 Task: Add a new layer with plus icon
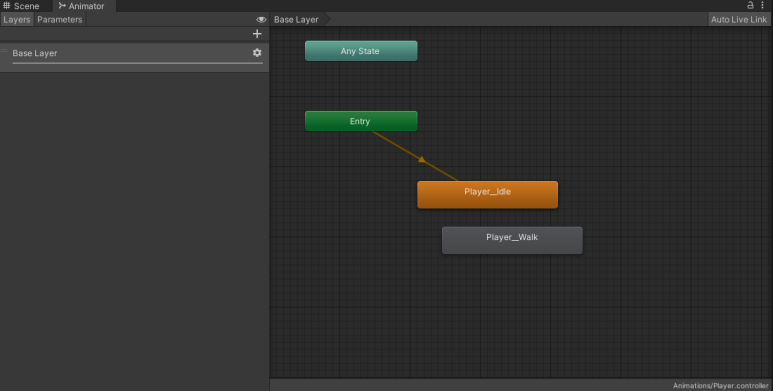[257, 34]
